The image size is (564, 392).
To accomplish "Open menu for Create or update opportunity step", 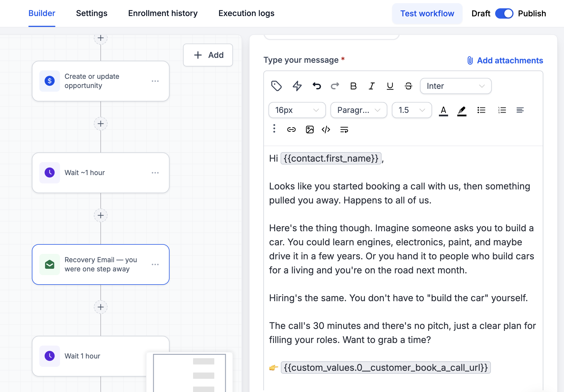I will tap(155, 81).
